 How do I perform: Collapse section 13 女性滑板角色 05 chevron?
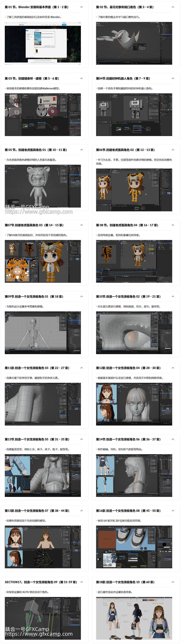82,440
